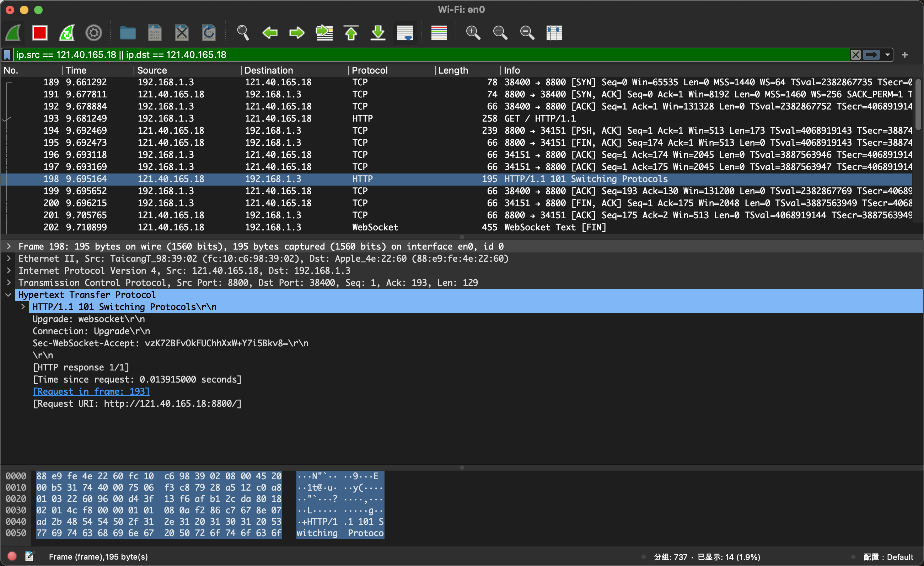Toggle packet list colorization
The image size is (924, 566).
tap(439, 33)
